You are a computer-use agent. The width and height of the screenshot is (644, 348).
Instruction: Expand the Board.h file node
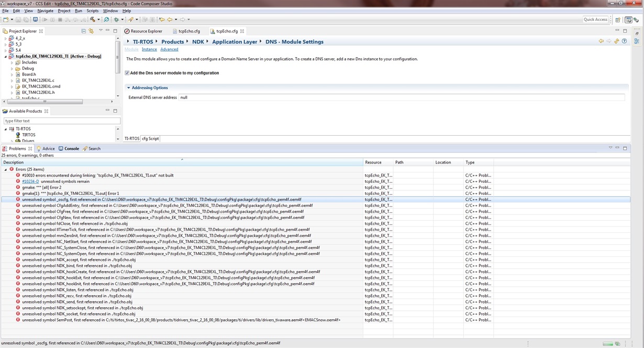coord(12,74)
